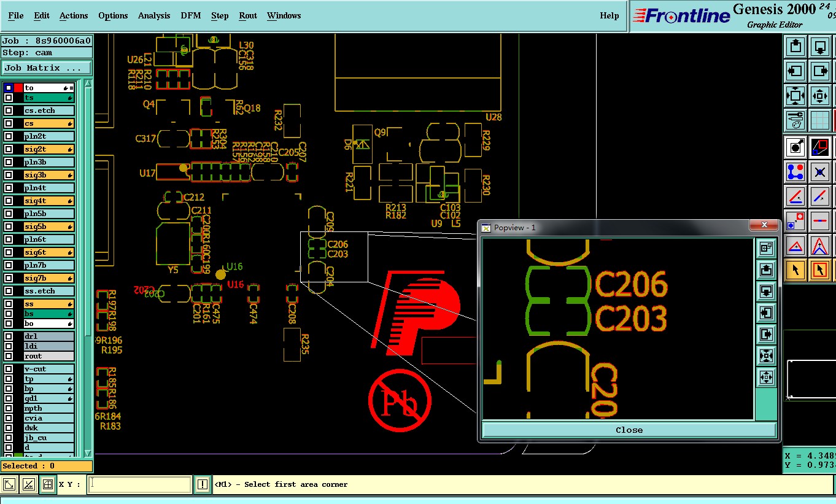The image size is (836, 504).
Task: Select the closed red triangle tool with blue base
Action: [795, 246]
